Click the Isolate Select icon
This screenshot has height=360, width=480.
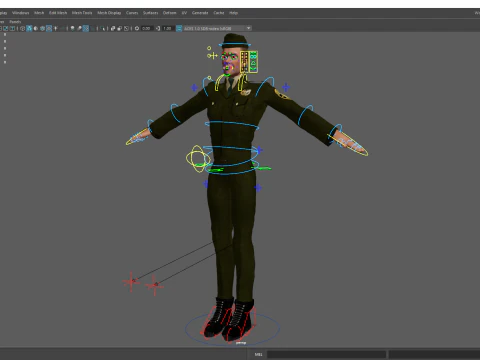[103, 28]
